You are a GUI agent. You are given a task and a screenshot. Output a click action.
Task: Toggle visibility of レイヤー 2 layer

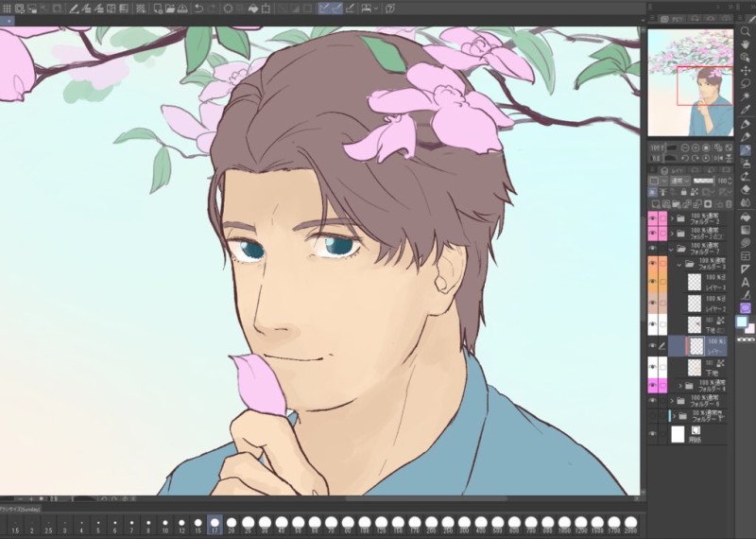coord(652,303)
